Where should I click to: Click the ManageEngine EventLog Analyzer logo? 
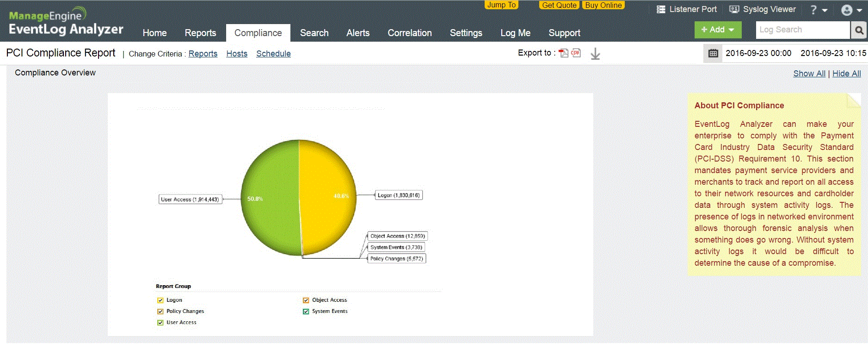click(x=66, y=21)
